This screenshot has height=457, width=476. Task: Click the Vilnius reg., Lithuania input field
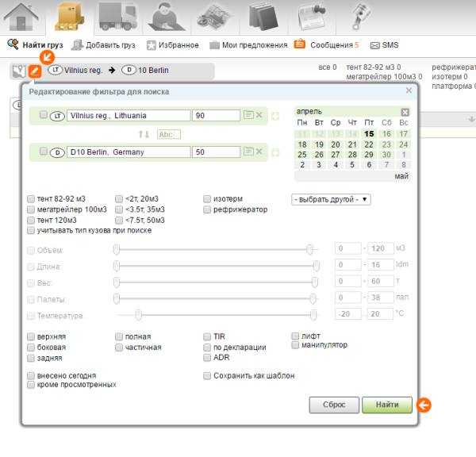coord(129,116)
